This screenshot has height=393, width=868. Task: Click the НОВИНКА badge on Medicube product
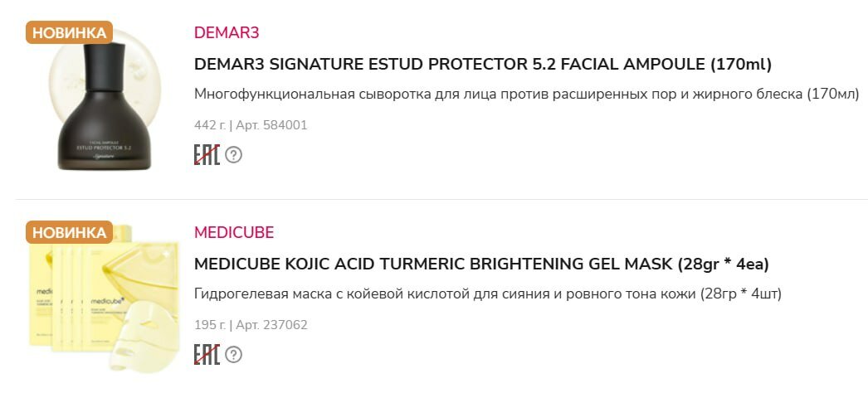70,232
